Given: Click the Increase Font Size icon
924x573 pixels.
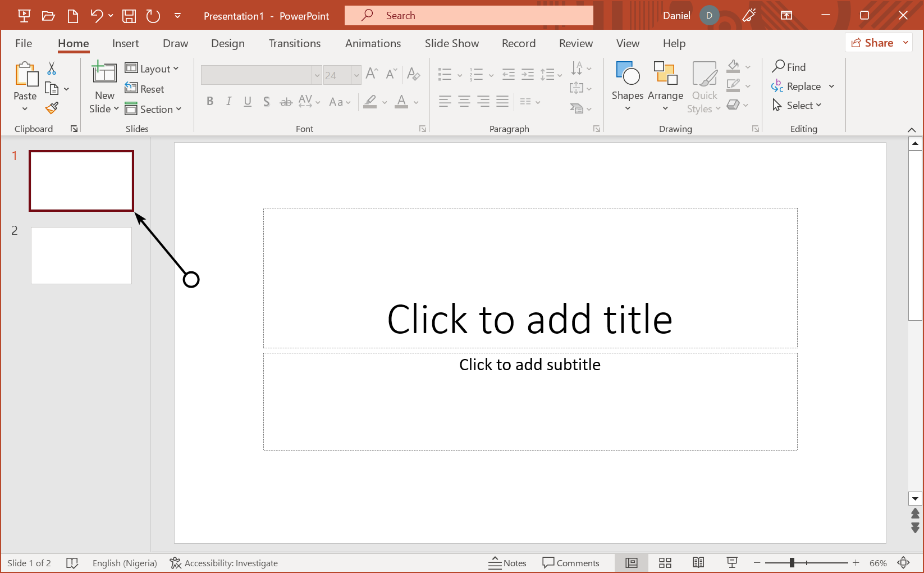Looking at the screenshot, I should coord(371,73).
